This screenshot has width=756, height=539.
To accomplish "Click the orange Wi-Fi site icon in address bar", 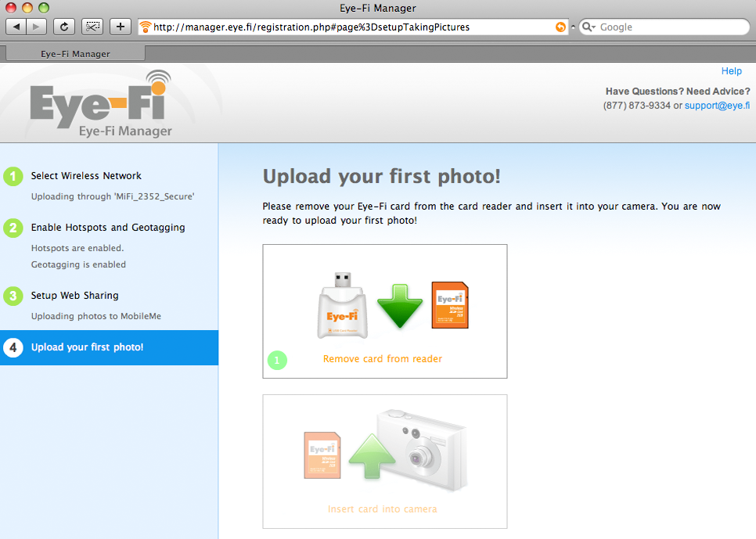I will 145,27.
